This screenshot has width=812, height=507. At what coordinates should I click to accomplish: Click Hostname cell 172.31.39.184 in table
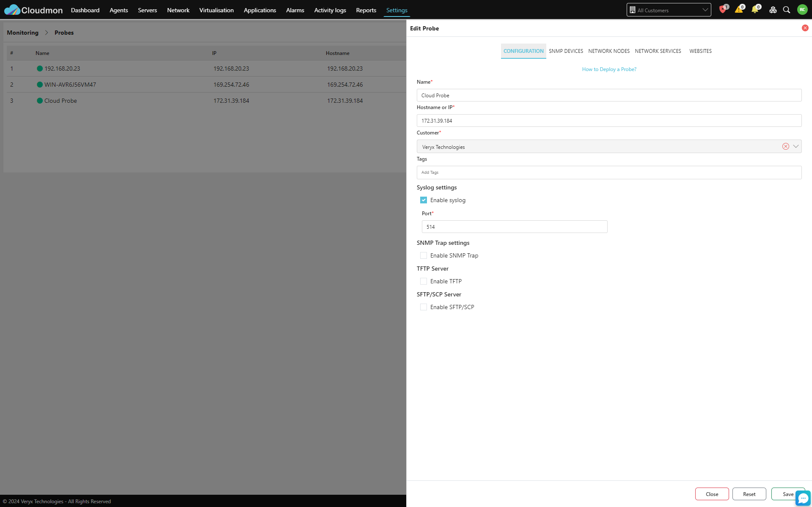pos(345,101)
